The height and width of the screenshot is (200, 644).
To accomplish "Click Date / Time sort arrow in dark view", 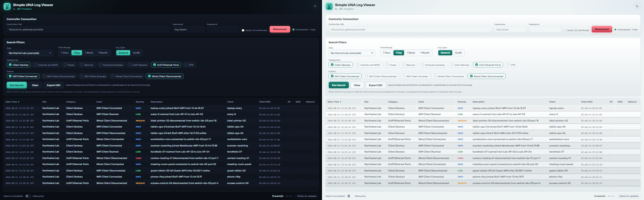I will [18, 102].
